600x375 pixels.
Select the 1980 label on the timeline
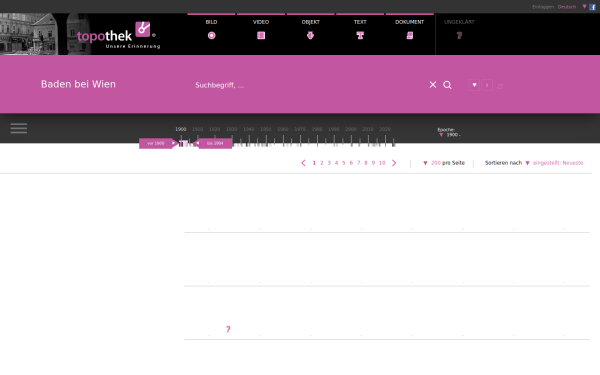click(317, 129)
